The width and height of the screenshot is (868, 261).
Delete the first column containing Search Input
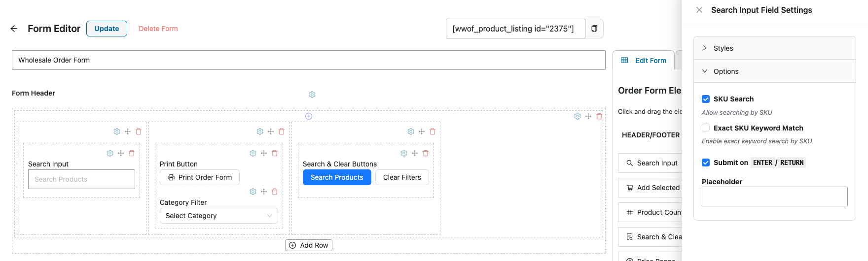click(x=139, y=131)
